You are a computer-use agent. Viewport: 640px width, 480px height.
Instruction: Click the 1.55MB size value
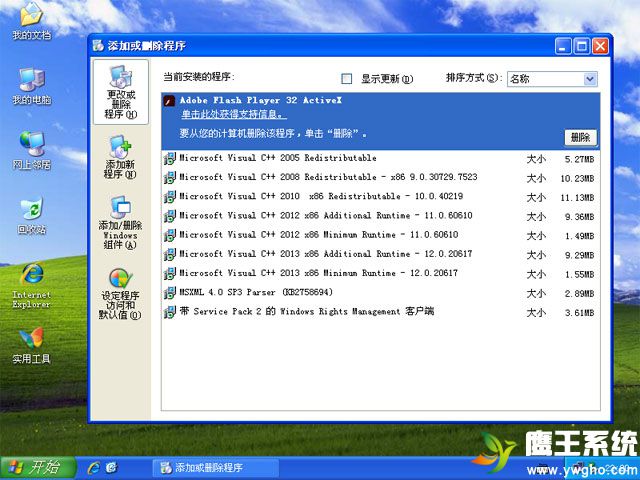[x=579, y=274]
